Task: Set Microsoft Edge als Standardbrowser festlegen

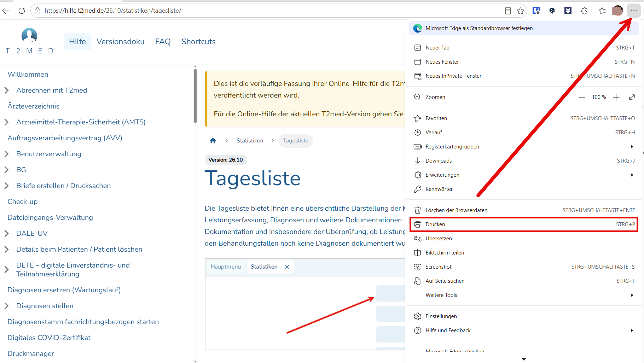Action: 524,28
